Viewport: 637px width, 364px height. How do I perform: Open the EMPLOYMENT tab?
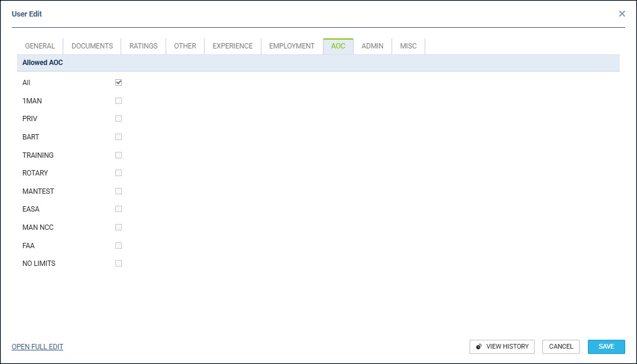coord(292,46)
